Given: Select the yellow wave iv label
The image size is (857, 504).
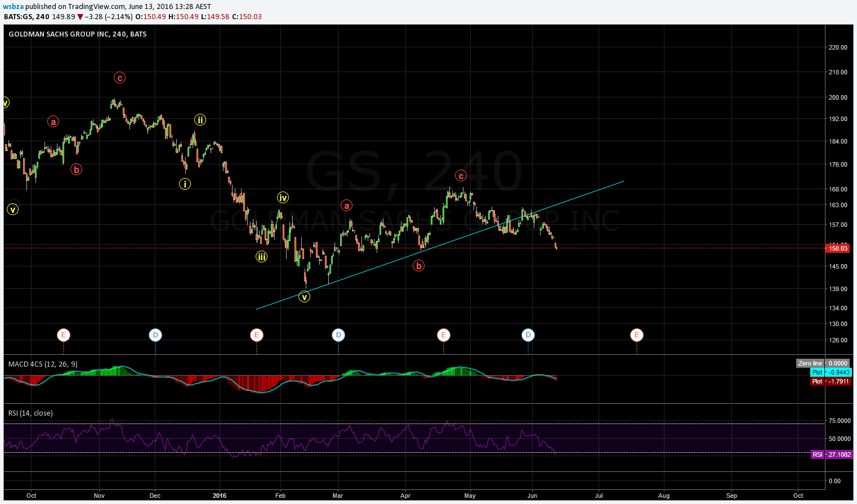Looking at the screenshot, I should [x=283, y=197].
